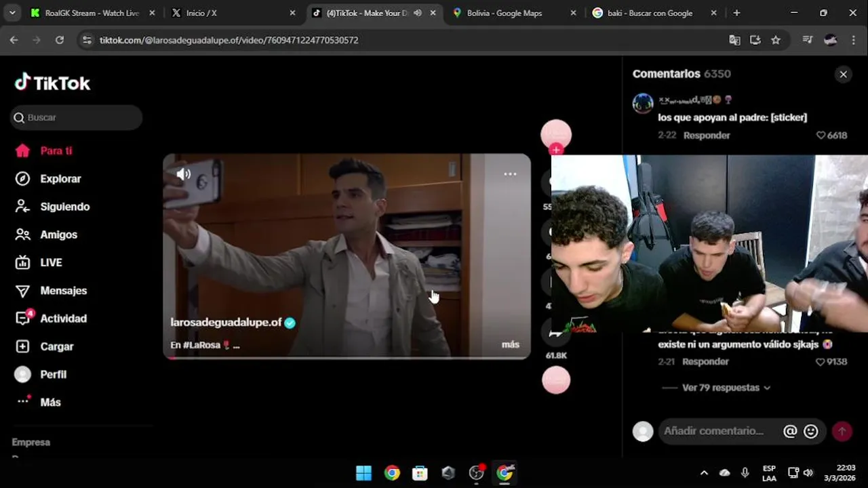Expand Ver 79 respuestas
The width and height of the screenshot is (868, 488).
pos(726,388)
